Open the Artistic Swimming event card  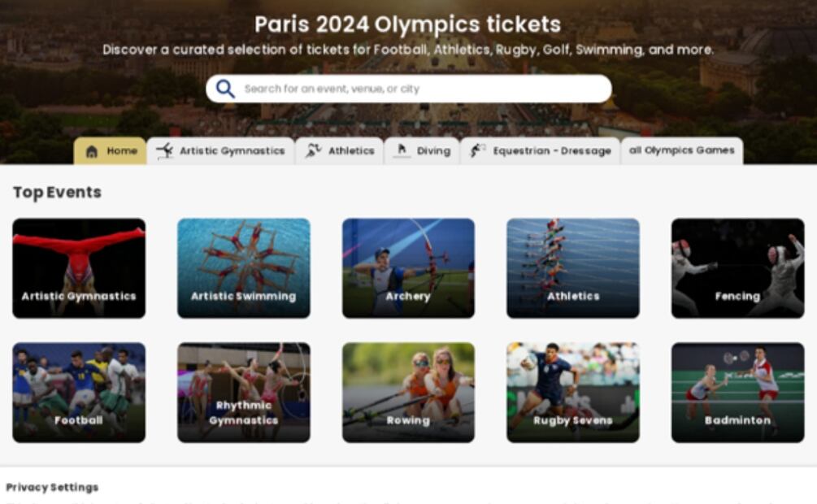[244, 268]
